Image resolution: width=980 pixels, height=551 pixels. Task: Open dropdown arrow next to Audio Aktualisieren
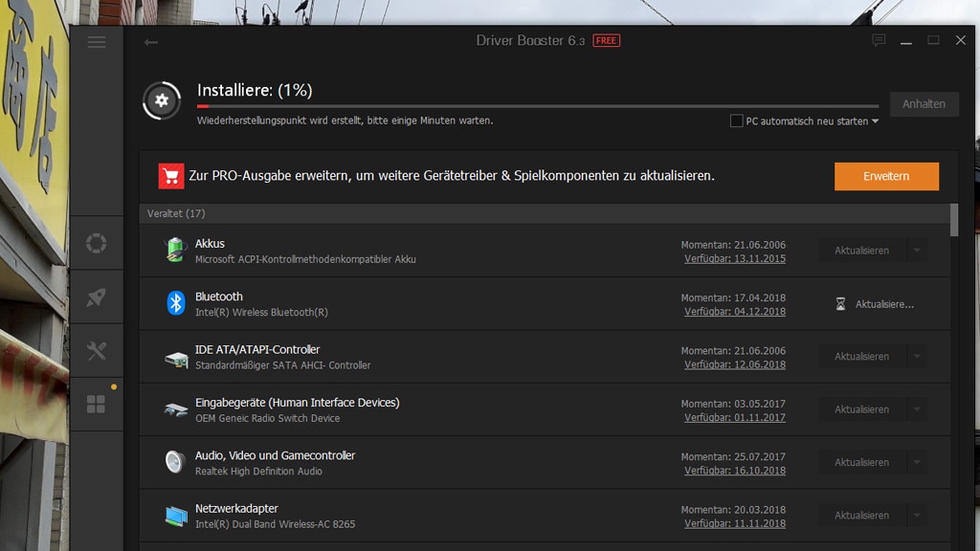(917, 463)
